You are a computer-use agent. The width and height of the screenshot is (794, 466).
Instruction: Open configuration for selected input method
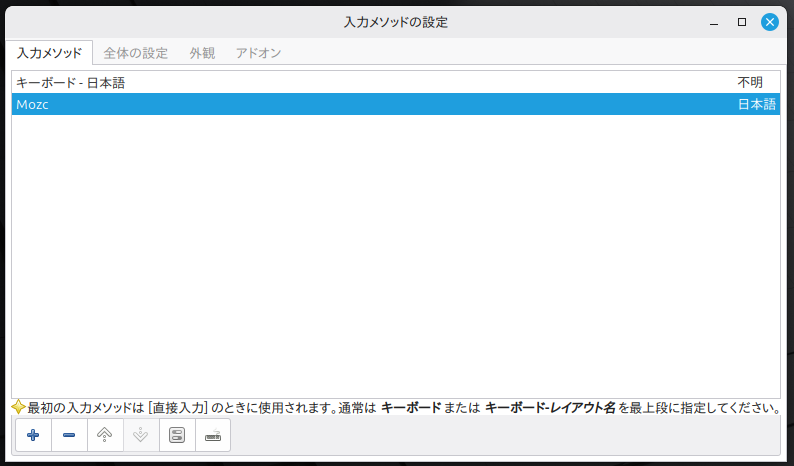coord(177,435)
